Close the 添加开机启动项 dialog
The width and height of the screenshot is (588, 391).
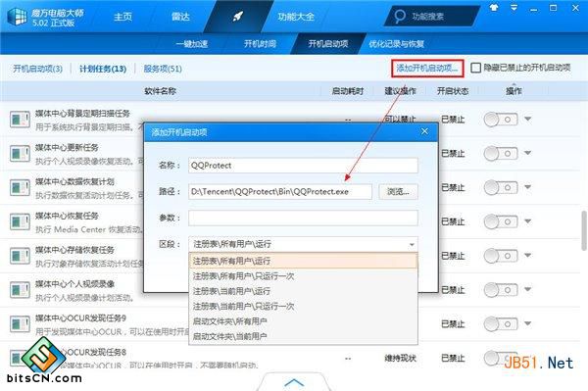[x=424, y=131]
